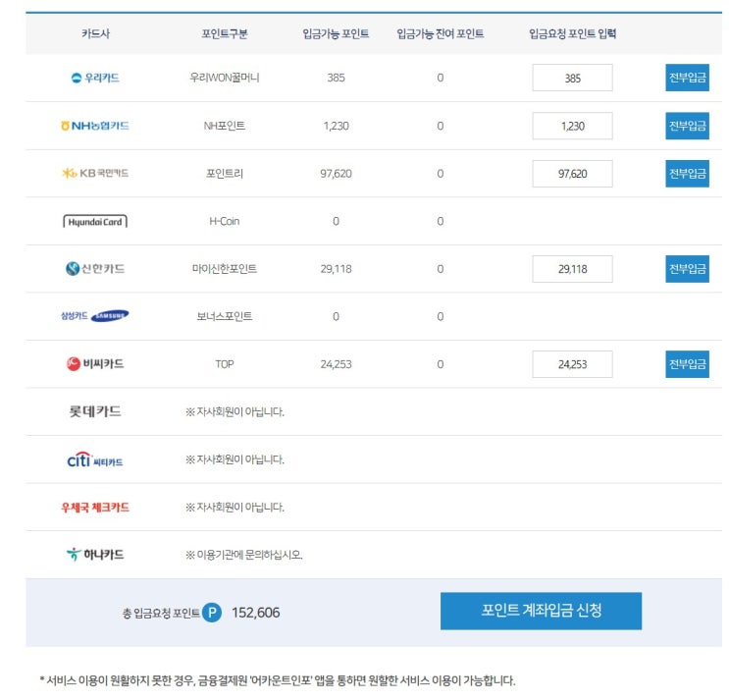Click the citi 씨티카드 logo
Image resolution: width=729 pixels, height=700 pixels.
click(x=95, y=459)
